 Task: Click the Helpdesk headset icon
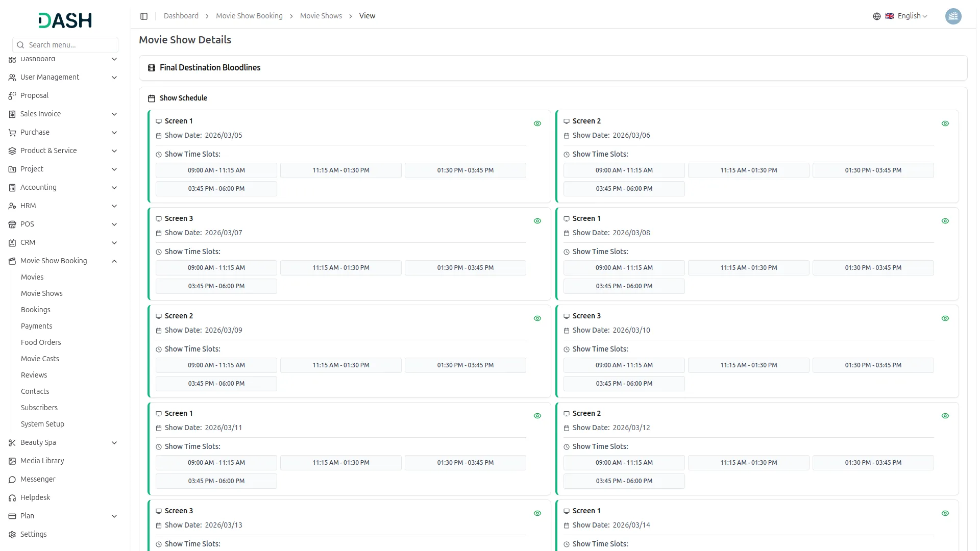pos(11,497)
